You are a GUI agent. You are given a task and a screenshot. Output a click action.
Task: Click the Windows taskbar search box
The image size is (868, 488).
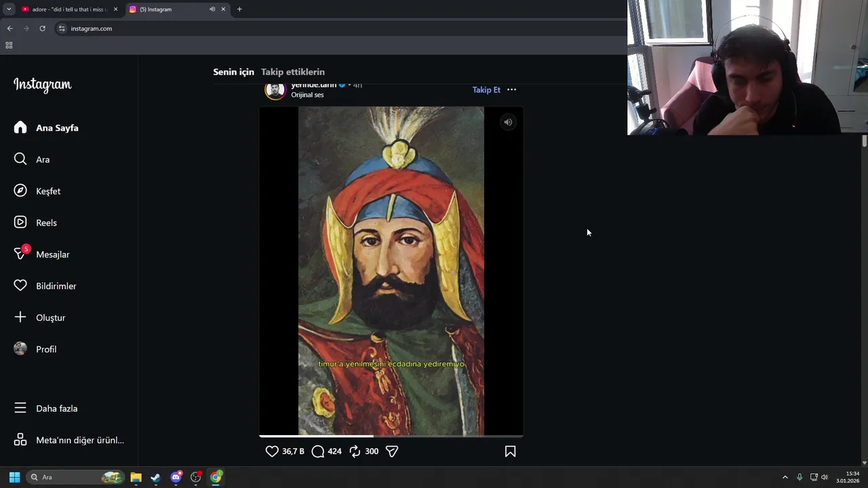click(x=75, y=477)
